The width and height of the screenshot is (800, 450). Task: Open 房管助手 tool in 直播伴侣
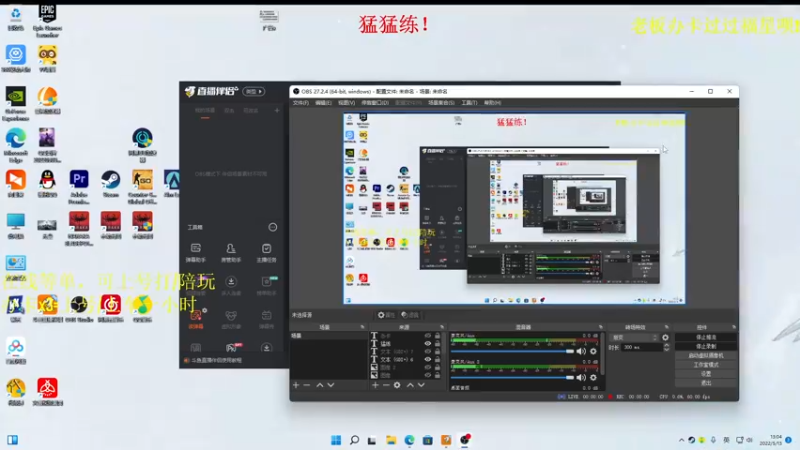coord(231,253)
